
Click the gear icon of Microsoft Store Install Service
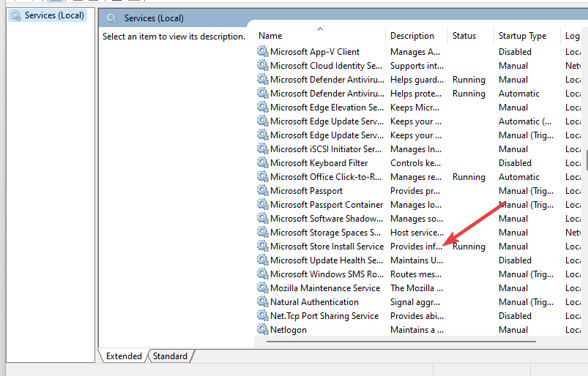(262, 246)
